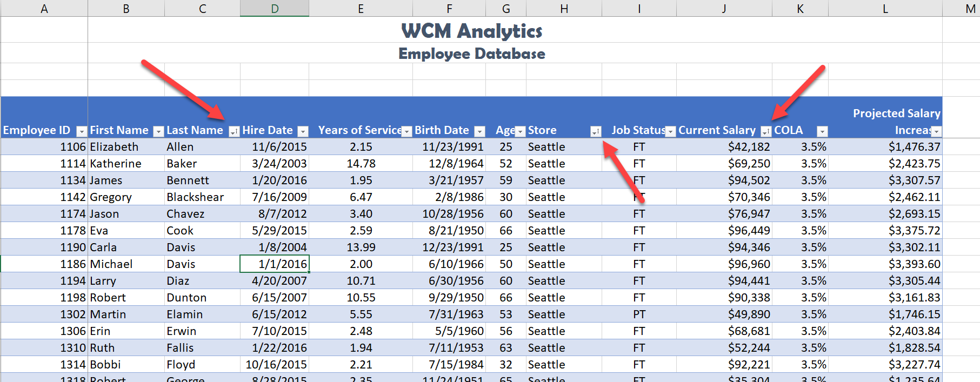The width and height of the screenshot is (980, 382).
Task: Open the Hire Date filter dropdown
Action: click(x=303, y=131)
